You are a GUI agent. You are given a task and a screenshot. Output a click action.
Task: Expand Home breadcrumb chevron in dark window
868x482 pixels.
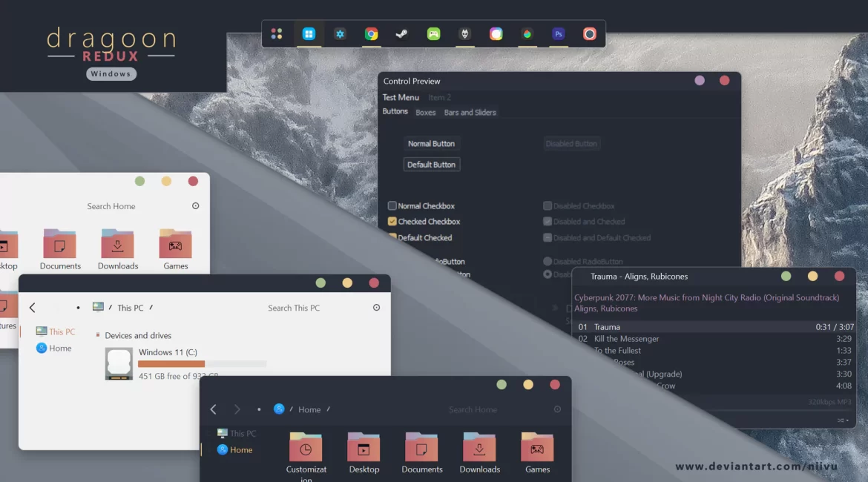(329, 409)
